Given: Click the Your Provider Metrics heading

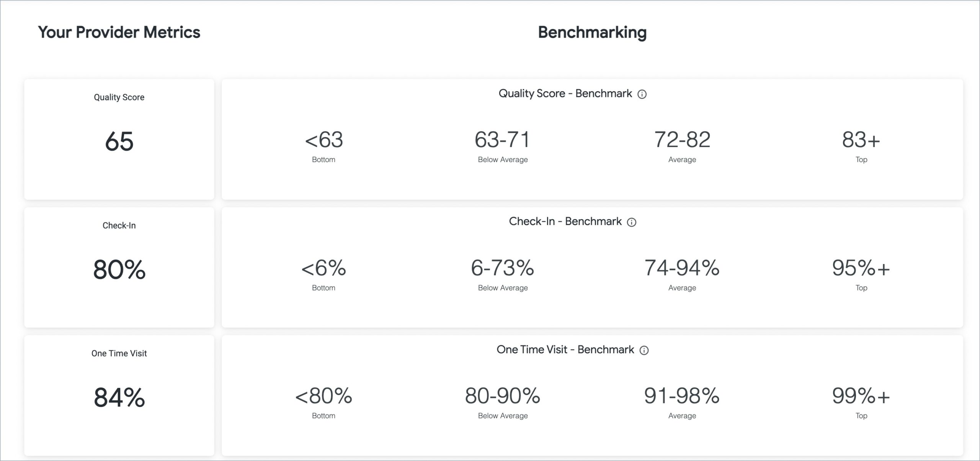Looking at the screenshot, I should (x=119, y=32).
